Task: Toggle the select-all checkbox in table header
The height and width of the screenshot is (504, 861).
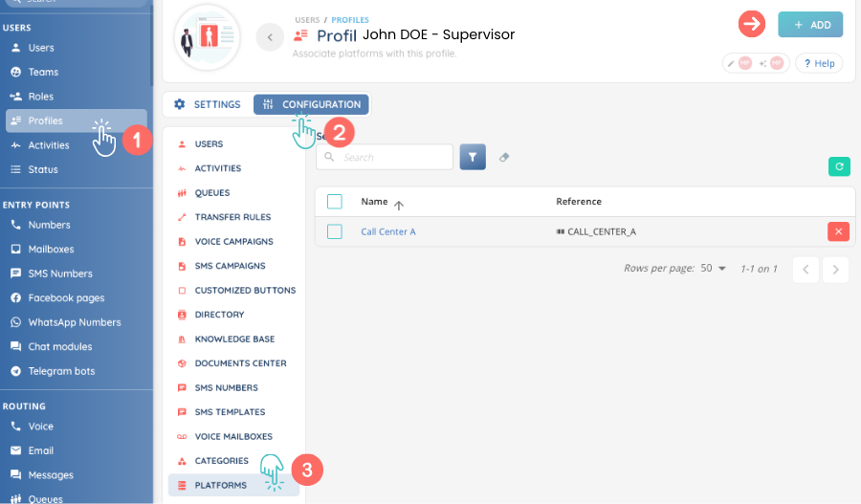Action: pyautogui.click(x=335, y=202)
